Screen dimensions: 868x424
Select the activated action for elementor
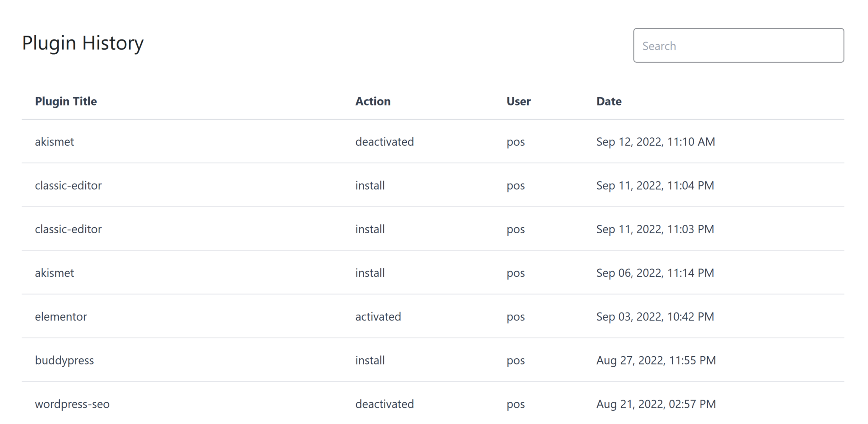(x=378, y=316)
